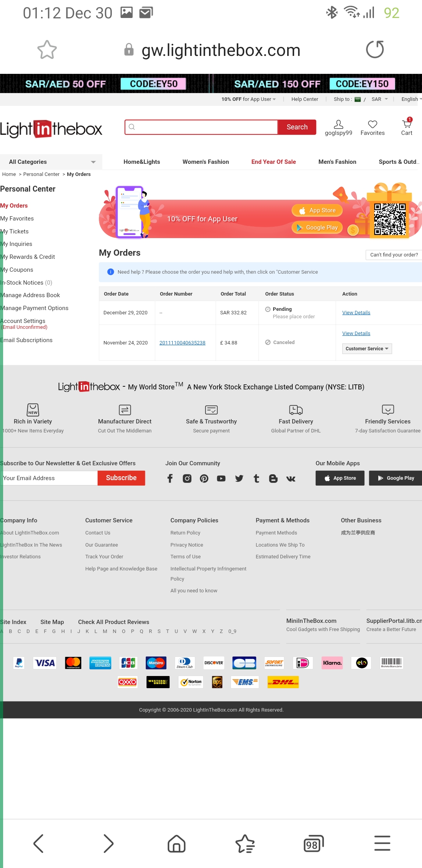This screenshot has width=422, height=868.
Task: Tap the lock icon beside the URL
Action: click(x=129, y=50)
